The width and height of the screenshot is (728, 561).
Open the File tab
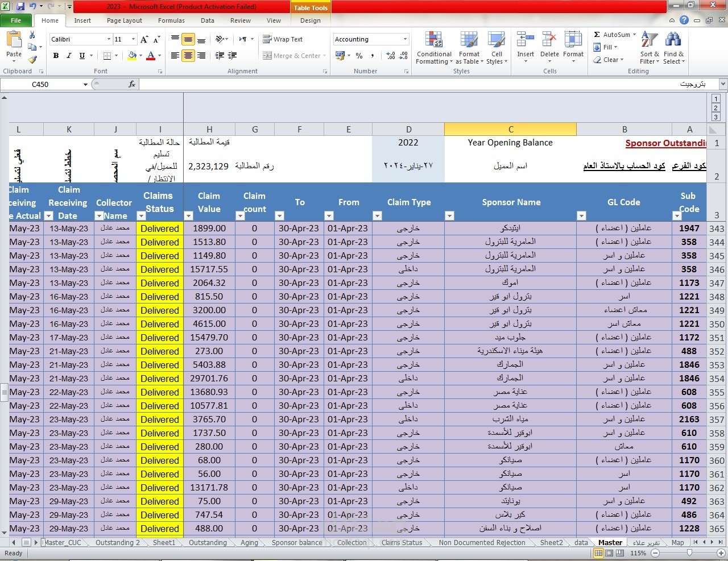pos(16,20)
